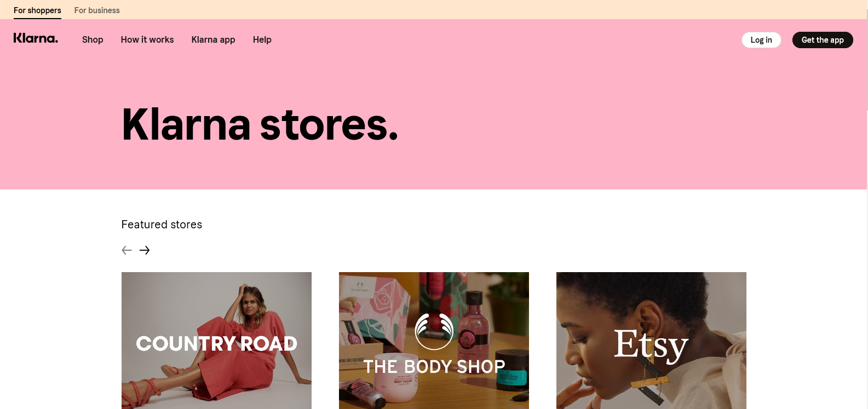
Task: Click the COUNTRY ROAD wordmark overlay
Action: point(216,344)
